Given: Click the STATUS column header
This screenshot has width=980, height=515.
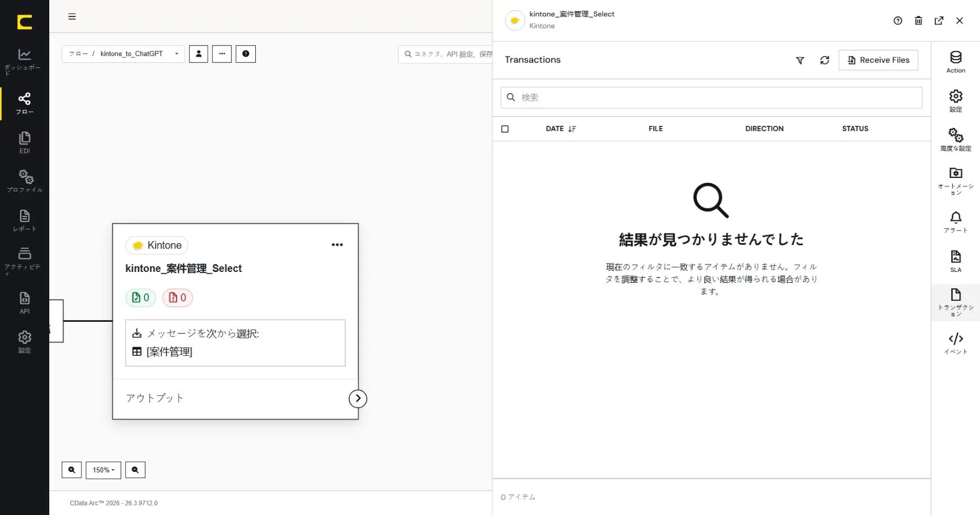Looking at the screenshot, I should (855, 129).
